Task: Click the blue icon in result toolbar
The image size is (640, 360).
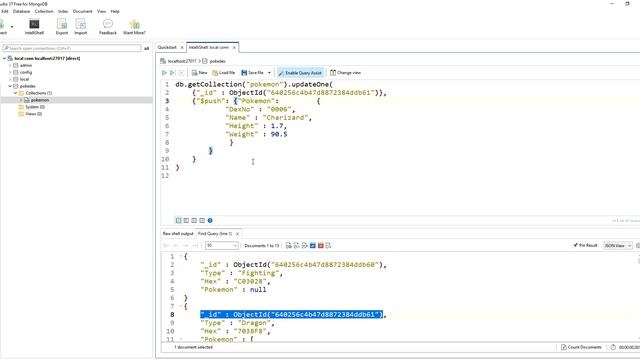Action: coord(313,246)
